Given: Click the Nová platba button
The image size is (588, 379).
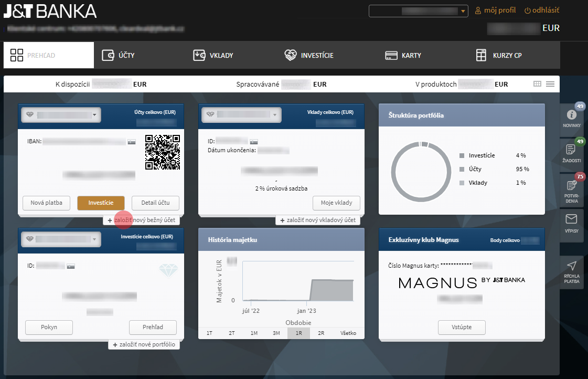Looking at the screenshot, I should (47, 203).
